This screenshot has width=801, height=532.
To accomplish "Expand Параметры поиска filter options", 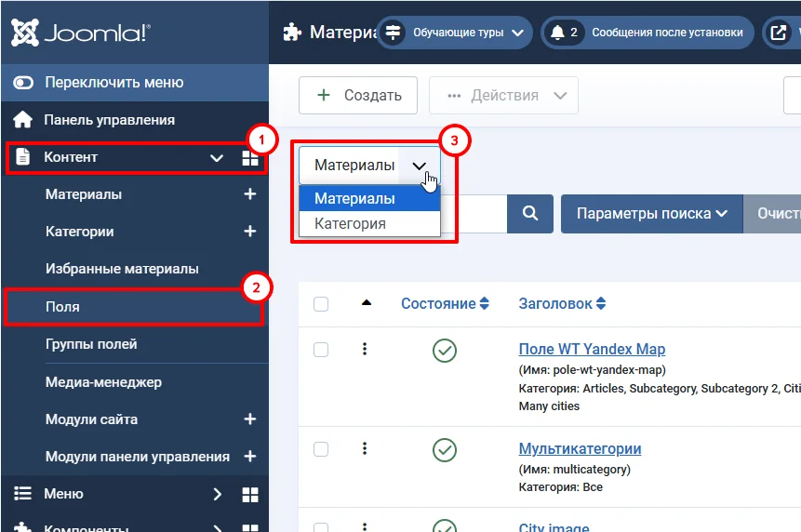I will 652,213.
